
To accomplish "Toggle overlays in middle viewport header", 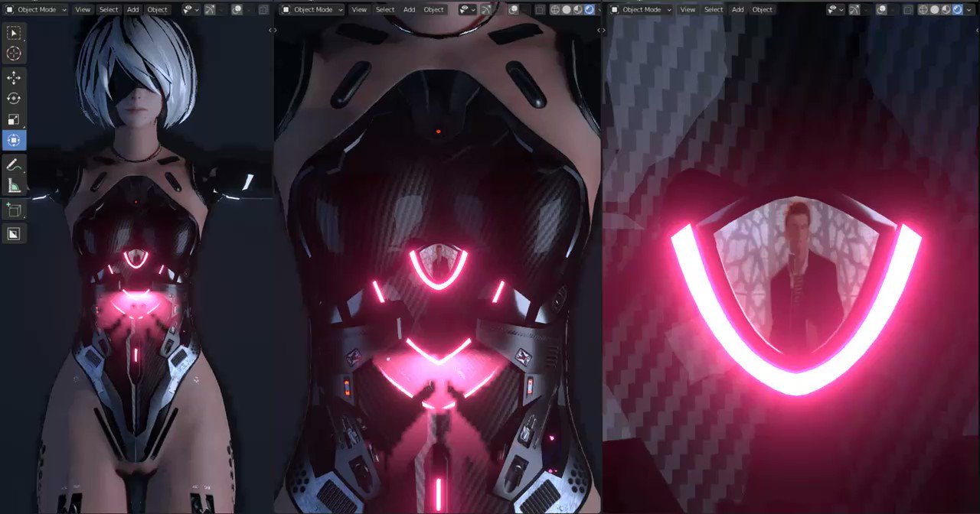I will point(513,9).
